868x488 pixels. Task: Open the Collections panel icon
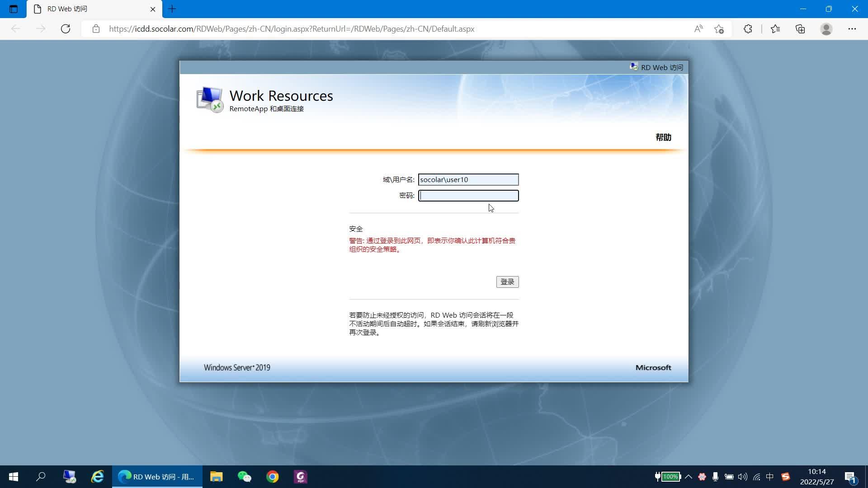click(800, 28)
